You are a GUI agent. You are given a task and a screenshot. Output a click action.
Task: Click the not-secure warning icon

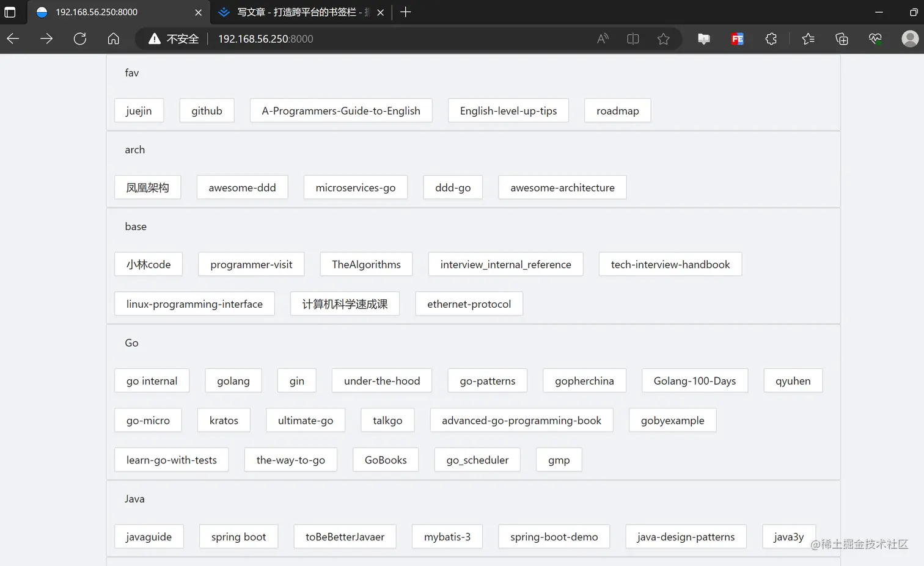pos(155,39)
